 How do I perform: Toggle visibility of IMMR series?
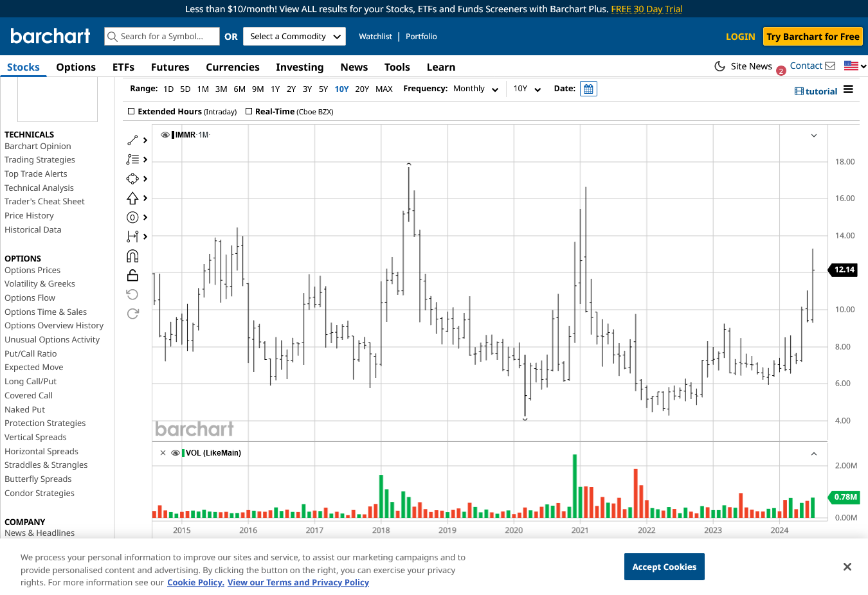[x=165, y=135]
